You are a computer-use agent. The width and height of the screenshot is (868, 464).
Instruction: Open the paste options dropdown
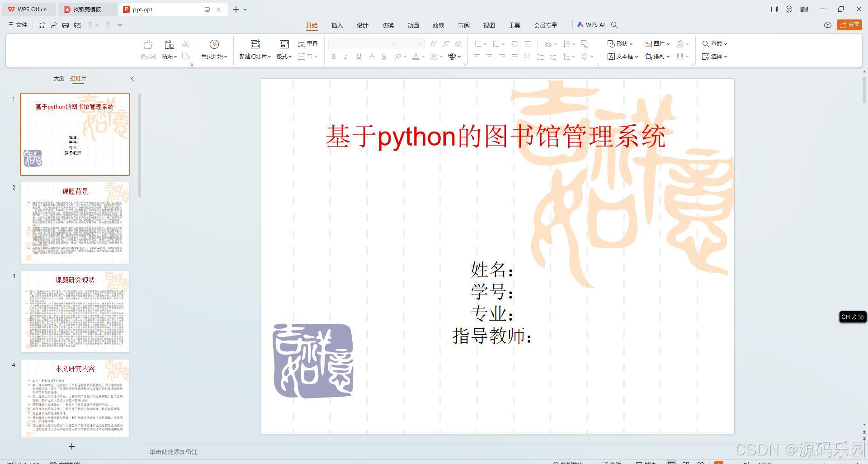point(175,57)
